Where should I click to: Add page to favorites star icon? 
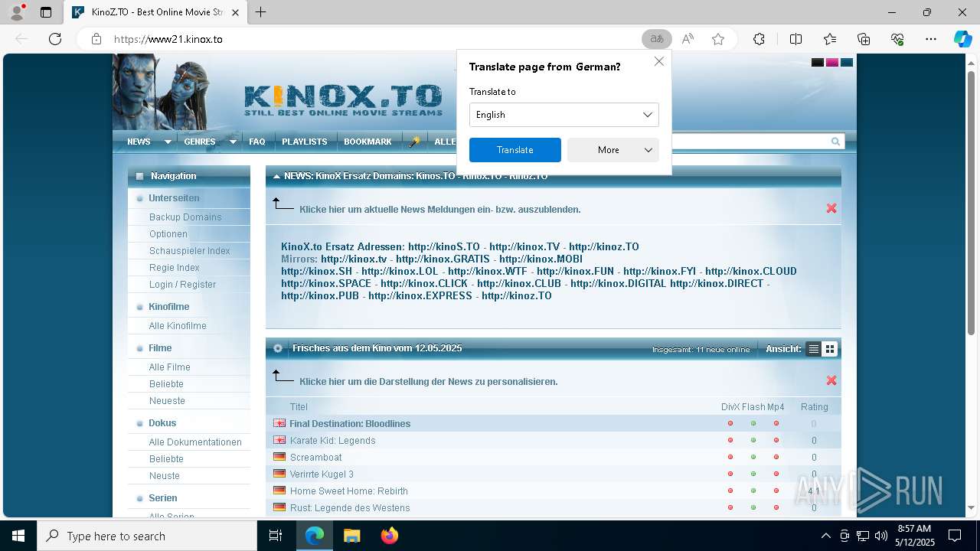click(x=718, y=39)
